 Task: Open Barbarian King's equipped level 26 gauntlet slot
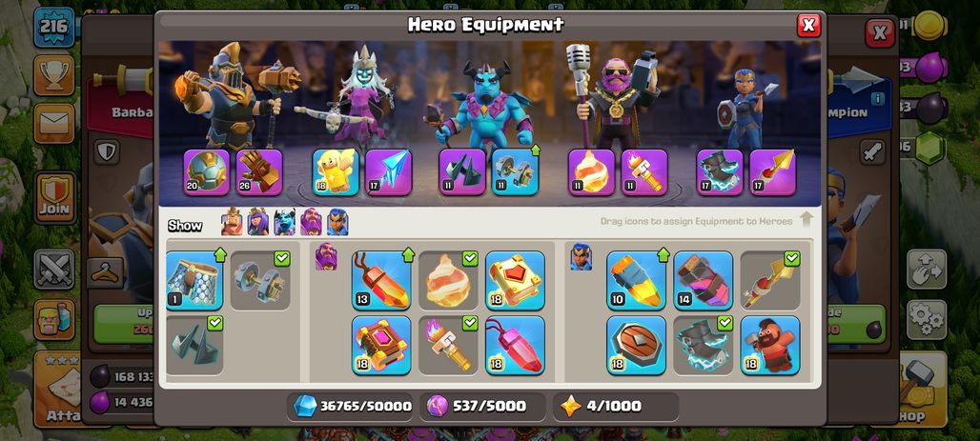[259, 172]
